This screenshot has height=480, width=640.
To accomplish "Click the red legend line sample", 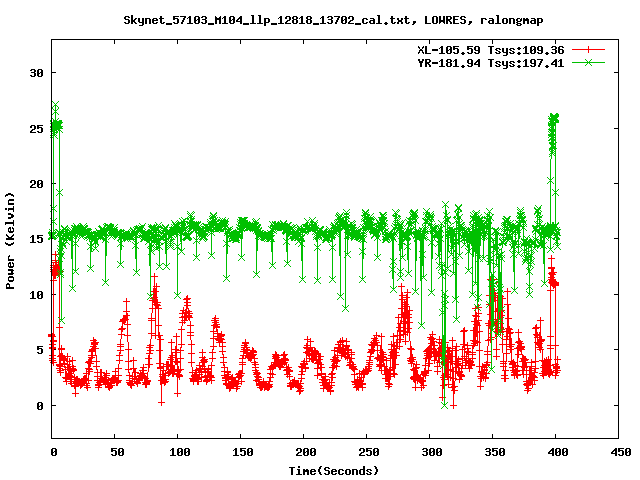I will [x=588, y=50].
